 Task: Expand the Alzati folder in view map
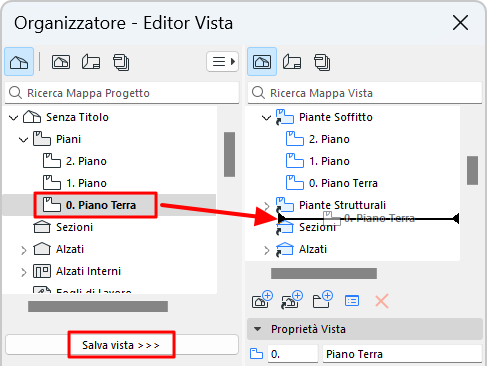point(266,250)
